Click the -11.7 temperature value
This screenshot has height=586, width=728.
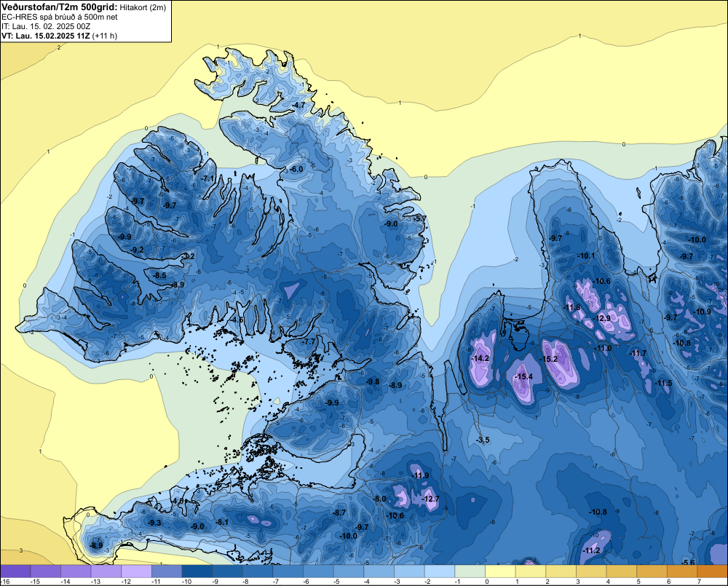tap(638, 353)
